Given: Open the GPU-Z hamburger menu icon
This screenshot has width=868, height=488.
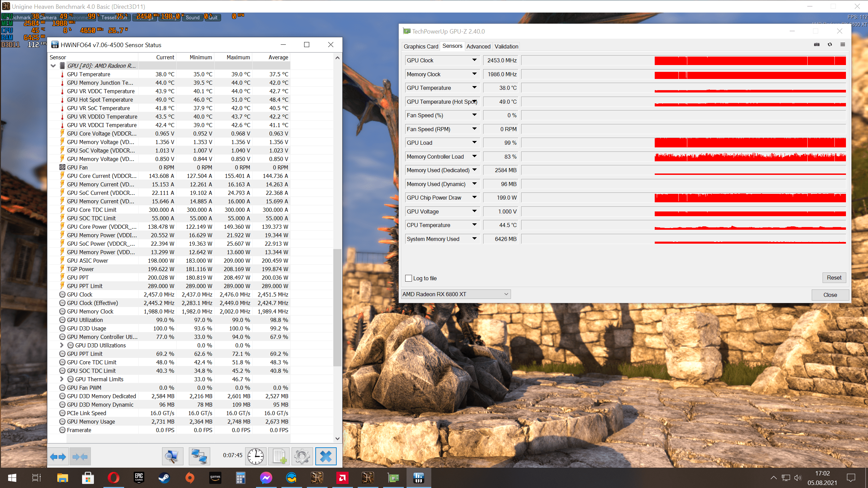Looking at the screenshot, I should click(843, 45).
